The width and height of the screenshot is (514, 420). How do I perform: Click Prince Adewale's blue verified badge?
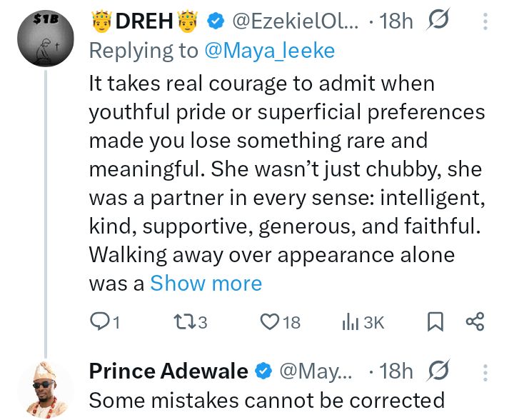pos(263,371)
